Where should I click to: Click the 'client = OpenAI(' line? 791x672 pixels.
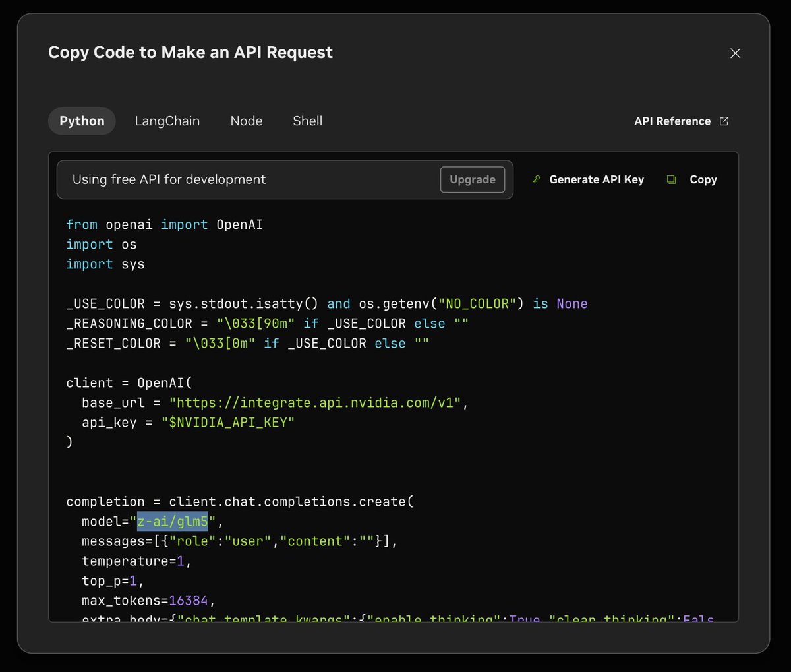tap(129, 383)
